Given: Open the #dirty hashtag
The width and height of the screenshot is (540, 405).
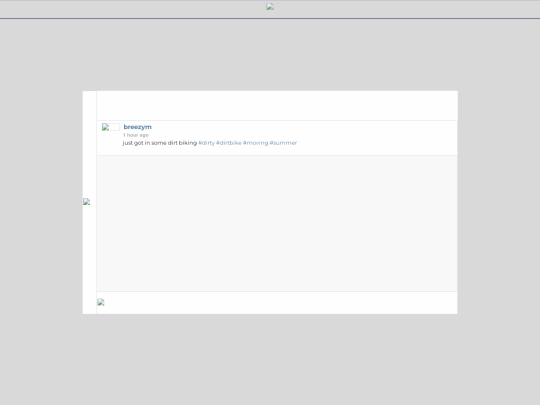Looking at the screenshot, I should [206, 143].
